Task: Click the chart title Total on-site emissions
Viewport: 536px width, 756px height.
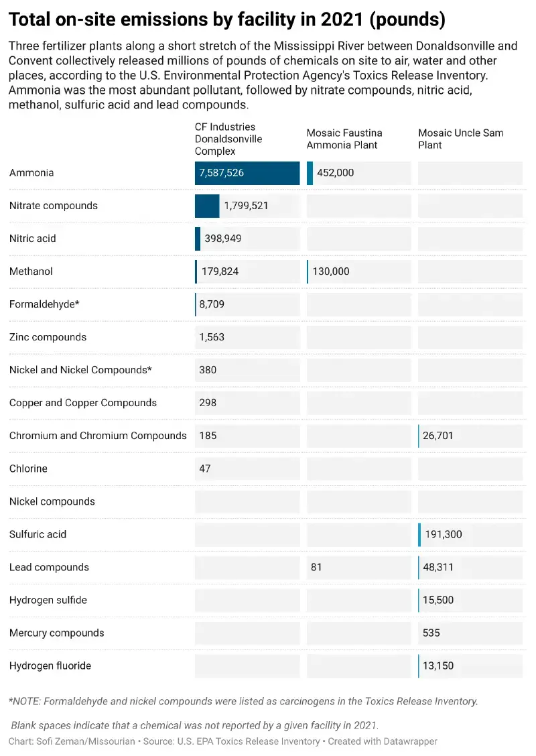Action: click(227, 19)
